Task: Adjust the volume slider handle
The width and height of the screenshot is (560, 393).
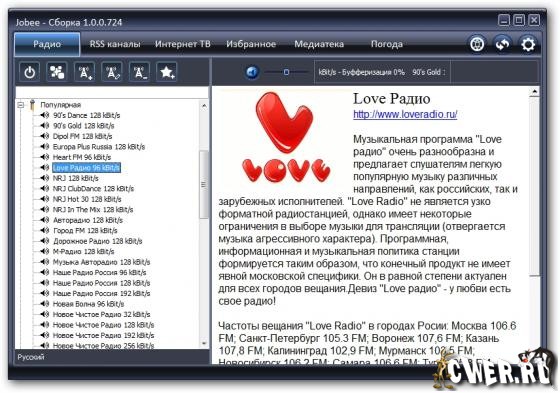Action: [286, 72]
